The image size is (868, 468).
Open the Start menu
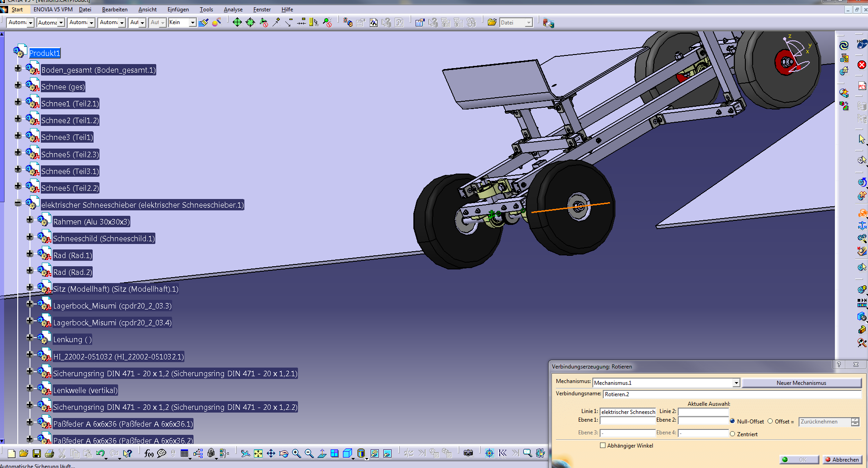[x=17, y=10]
